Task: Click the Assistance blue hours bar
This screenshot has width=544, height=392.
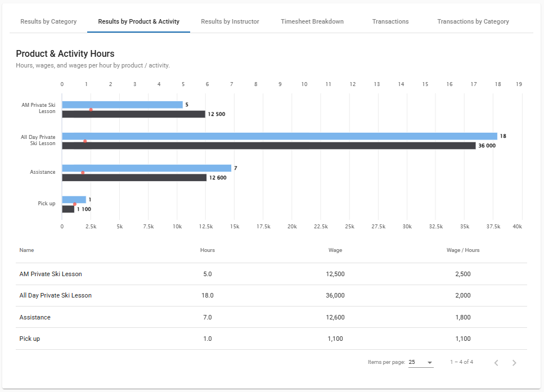Action: [146, 168]
